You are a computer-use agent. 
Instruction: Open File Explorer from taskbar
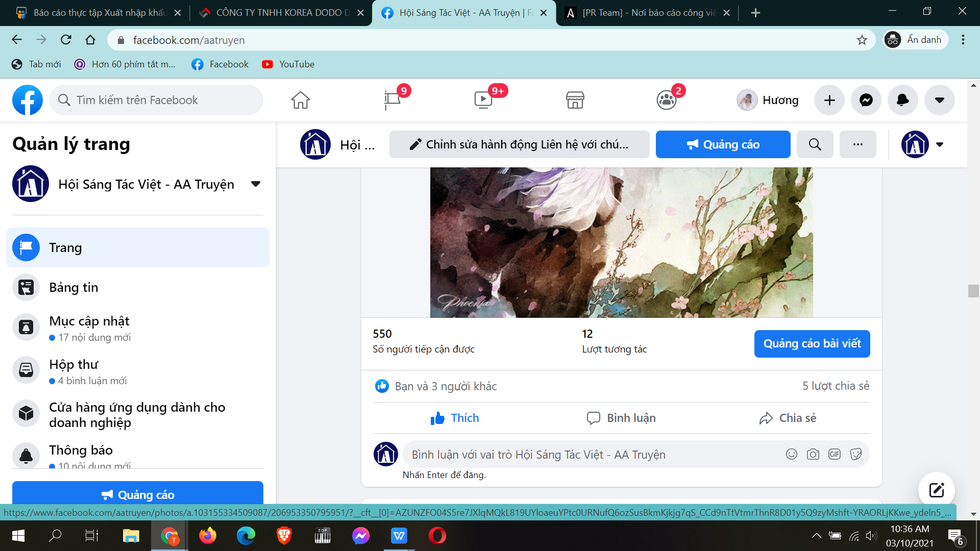pos(131,536)
